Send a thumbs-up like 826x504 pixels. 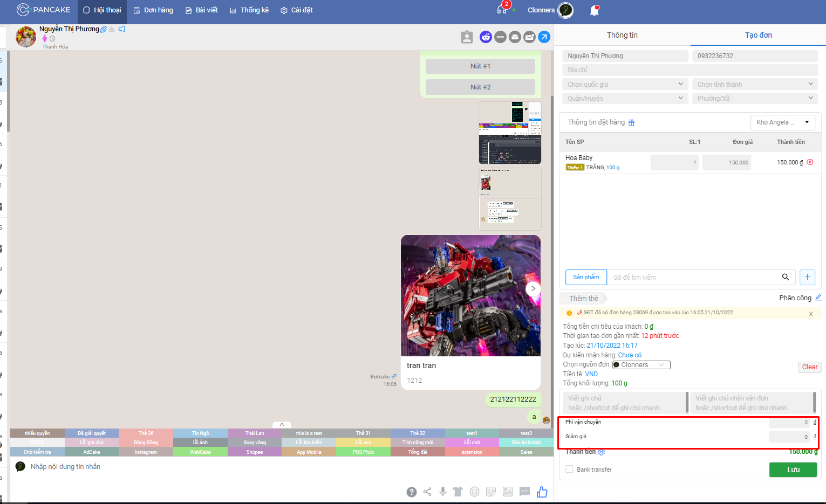pyautogui.click(x=542, y=491)
